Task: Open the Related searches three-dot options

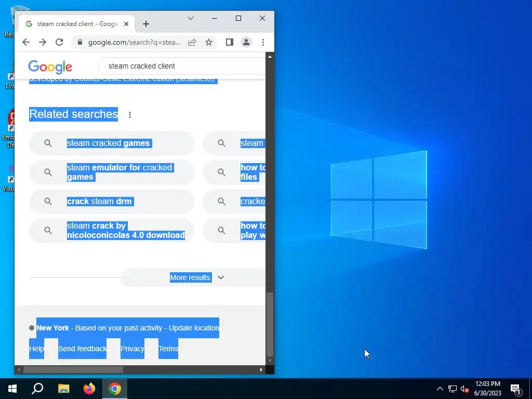Action: pyautogui.click(x=129, y=115)
